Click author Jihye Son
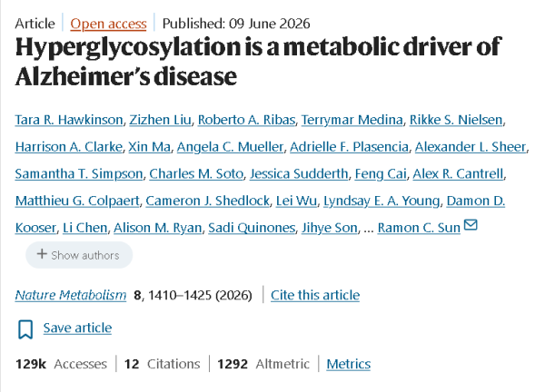 [330, 228]
